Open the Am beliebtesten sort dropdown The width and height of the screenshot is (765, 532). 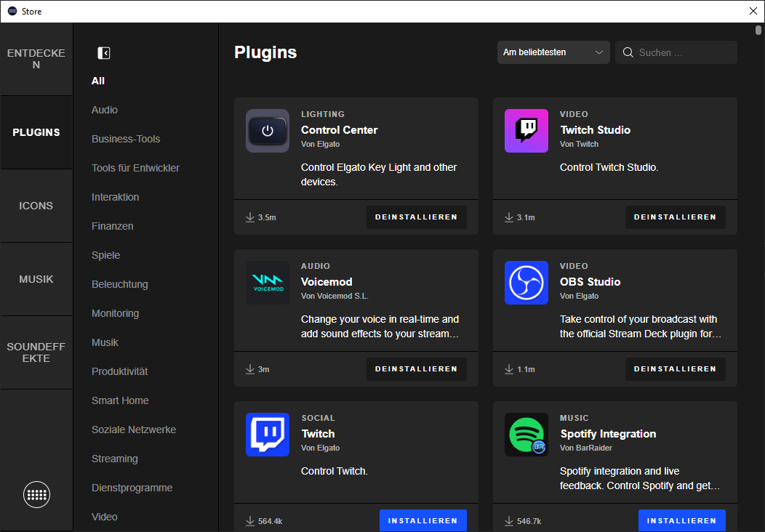553,52
